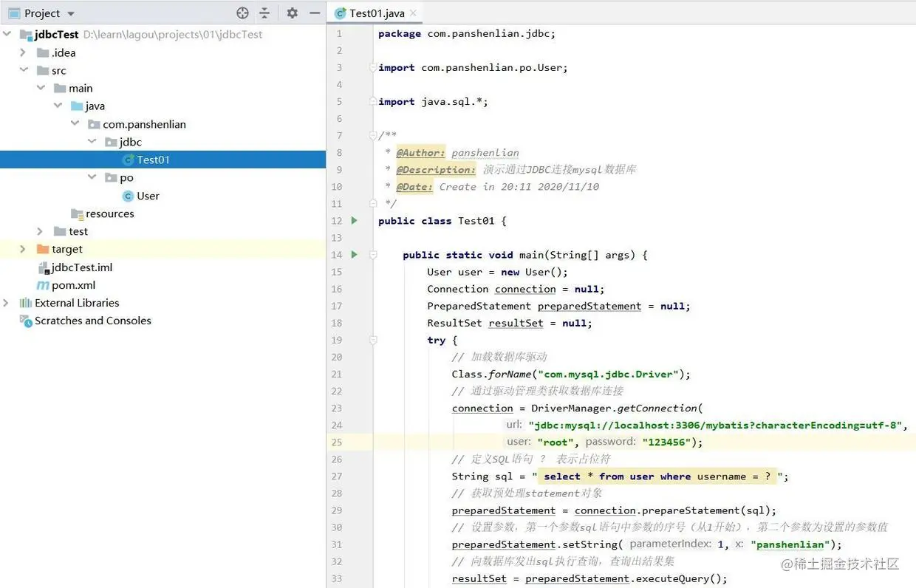Click the @Description tag in Javadoc

point(436,169)
